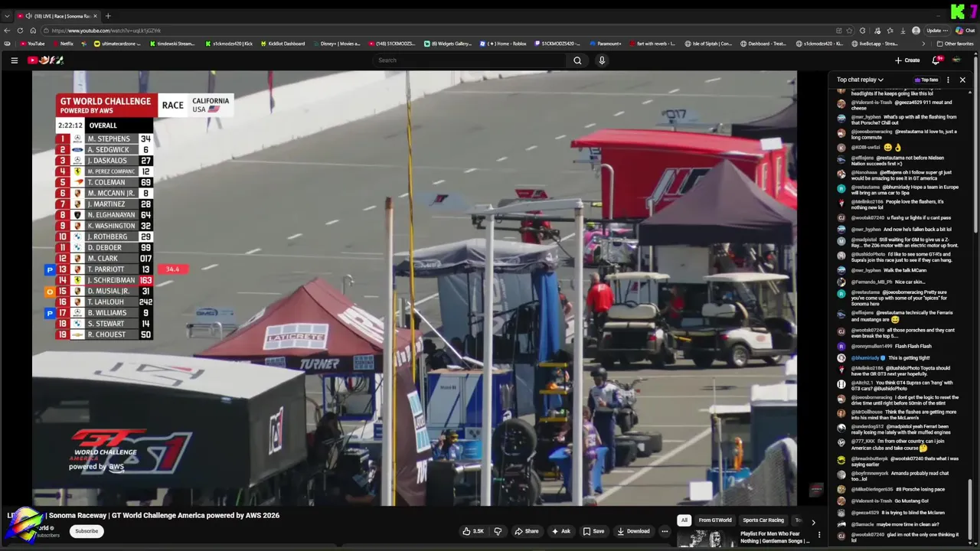Open the Home - Roblox bookmark

click(503, 44)
